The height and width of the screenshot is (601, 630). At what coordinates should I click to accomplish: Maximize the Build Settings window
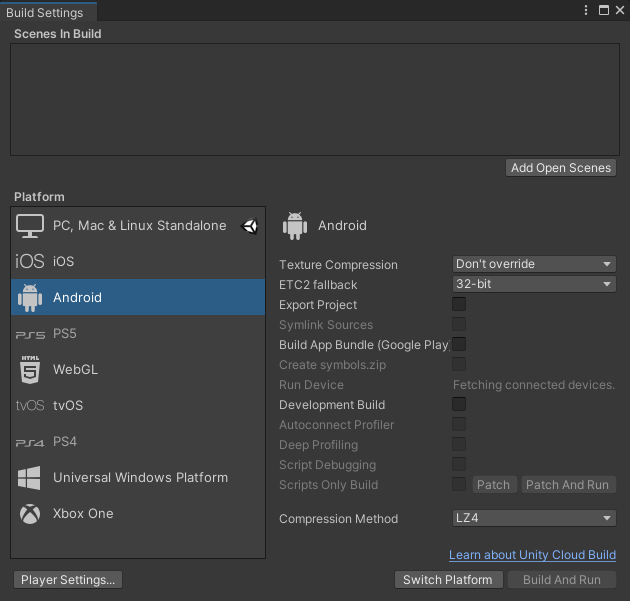(x=603, y=10)
